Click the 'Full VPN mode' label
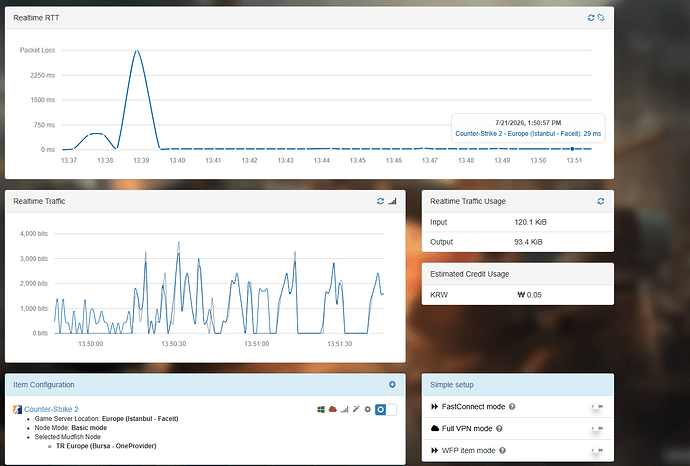690x466 pixels. click(466, 429)
